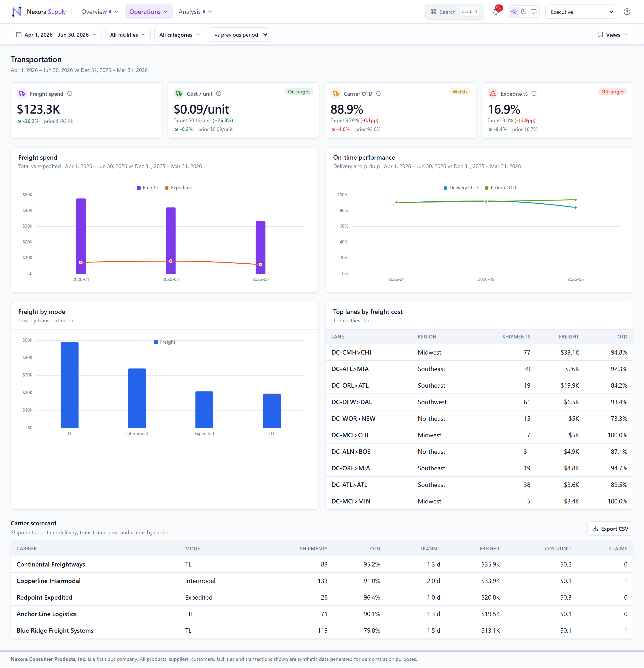Focus the Search field

click(454, 12)
